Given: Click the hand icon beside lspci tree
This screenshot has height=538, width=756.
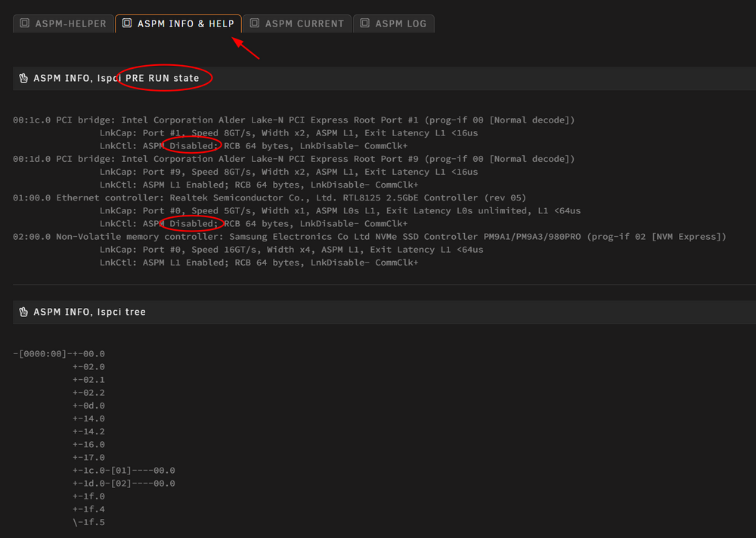Looking at the screenshot, I should pyautogui.click(x=23, y=313).
